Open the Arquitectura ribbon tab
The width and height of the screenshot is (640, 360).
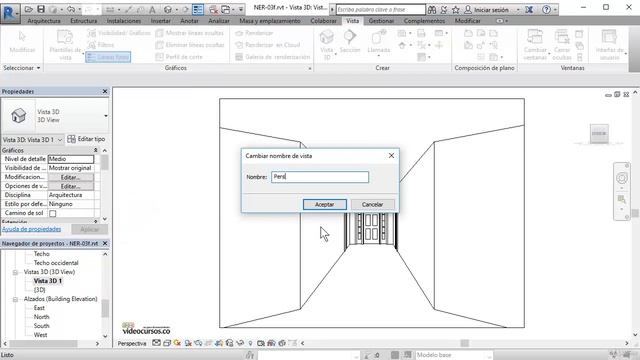click(44, 20)
